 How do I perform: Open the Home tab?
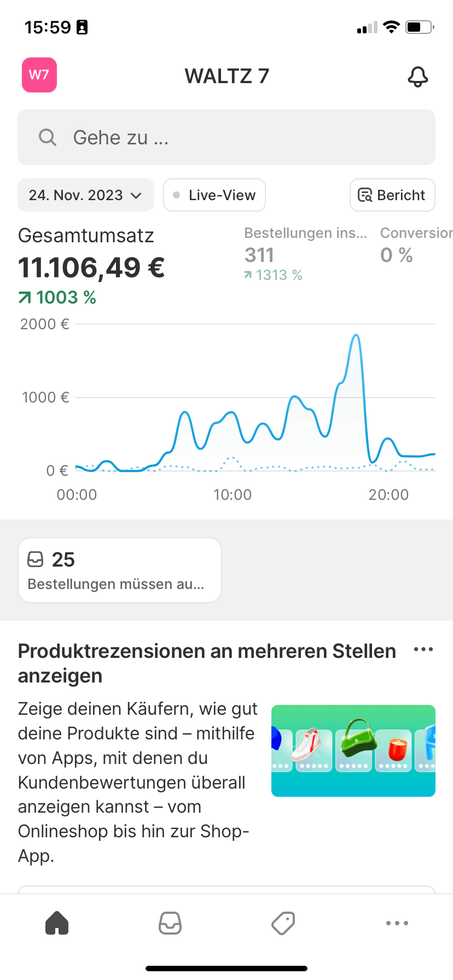tap(57, 923)
